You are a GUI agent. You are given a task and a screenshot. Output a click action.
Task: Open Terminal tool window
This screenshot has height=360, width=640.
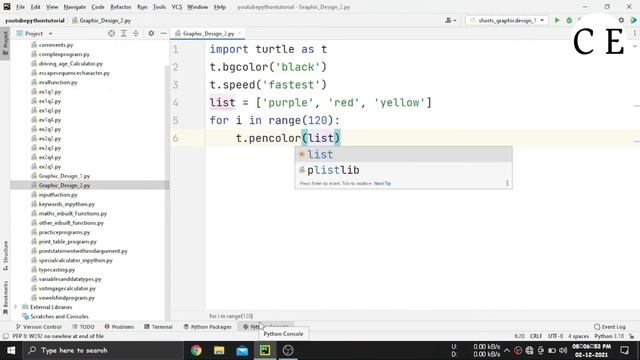click(x=158, y=327)
